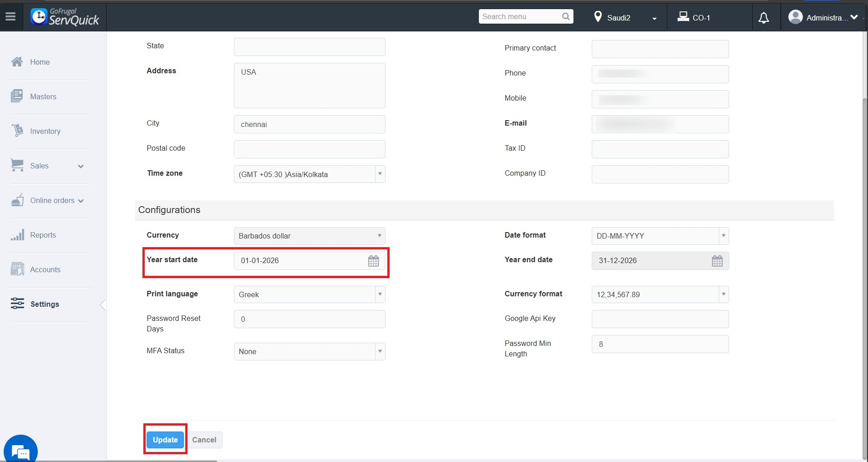Open the Time zone dropdown
This screenshot has width=868, height=462.
pyautogui.click(x=310, y=174)
